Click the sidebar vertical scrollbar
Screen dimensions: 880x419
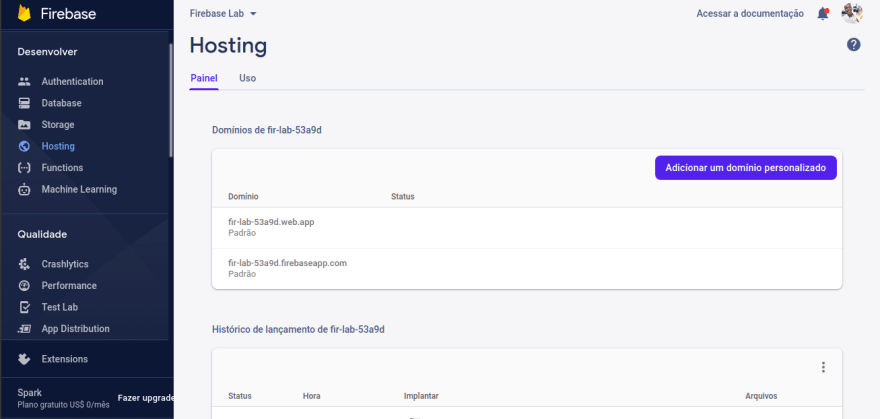[171, 101]
